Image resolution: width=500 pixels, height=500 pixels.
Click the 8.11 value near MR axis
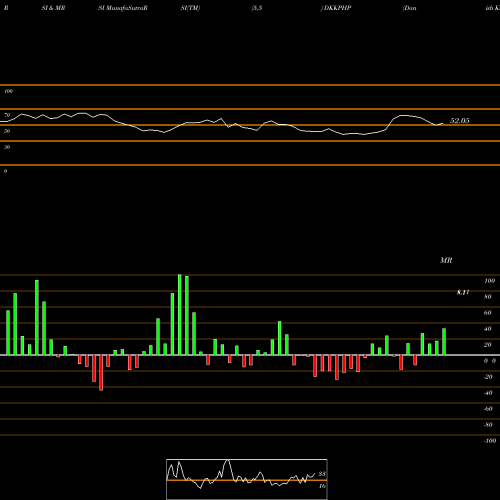click(463, 292)
